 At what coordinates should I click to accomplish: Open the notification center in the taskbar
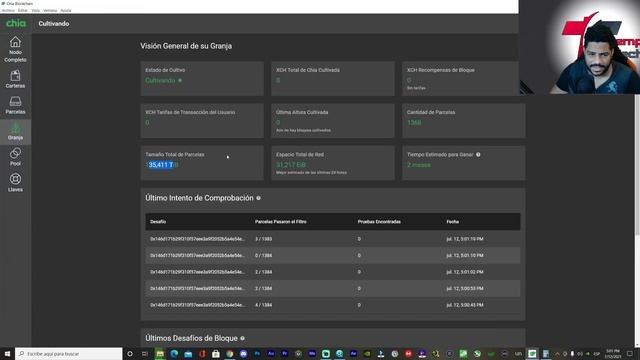630,354
